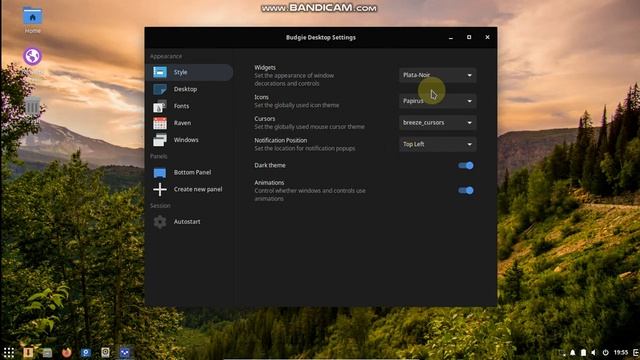Launch Firefox from the taskbar
The width and height of the screenshot is (640, 360).
(x=66, y=352)
